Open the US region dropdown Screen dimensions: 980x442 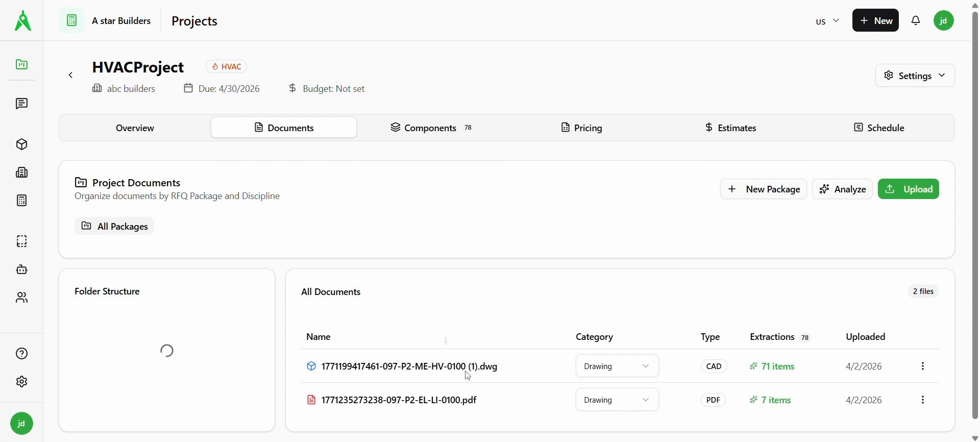click(x=827, y=21)
